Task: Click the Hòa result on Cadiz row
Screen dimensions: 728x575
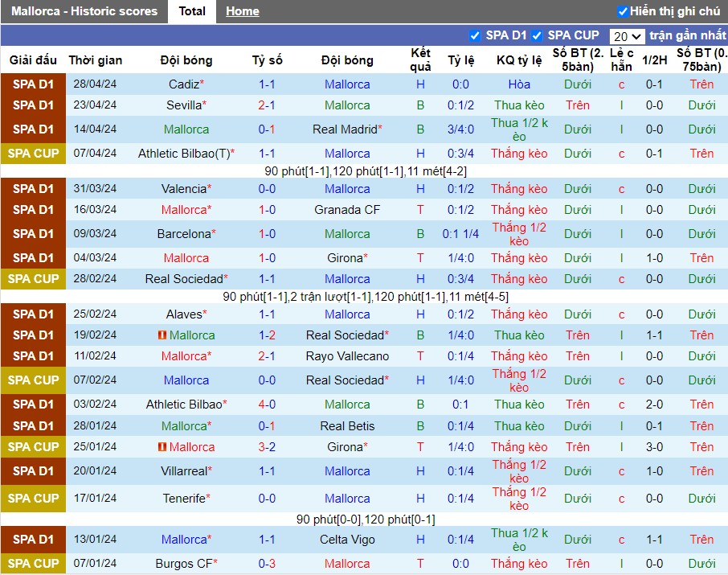Action: [x=519, y=84]
